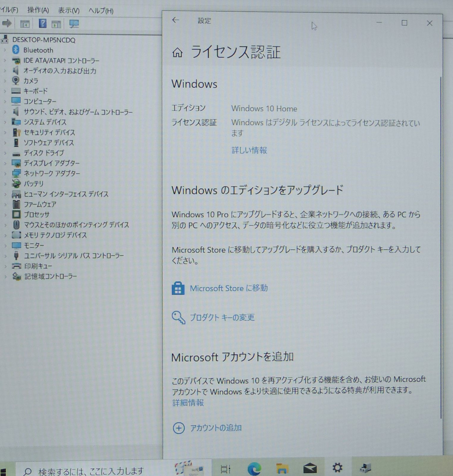Select the バッテリ battery icon
Viewport: 453px width, 476px height.
16,183
